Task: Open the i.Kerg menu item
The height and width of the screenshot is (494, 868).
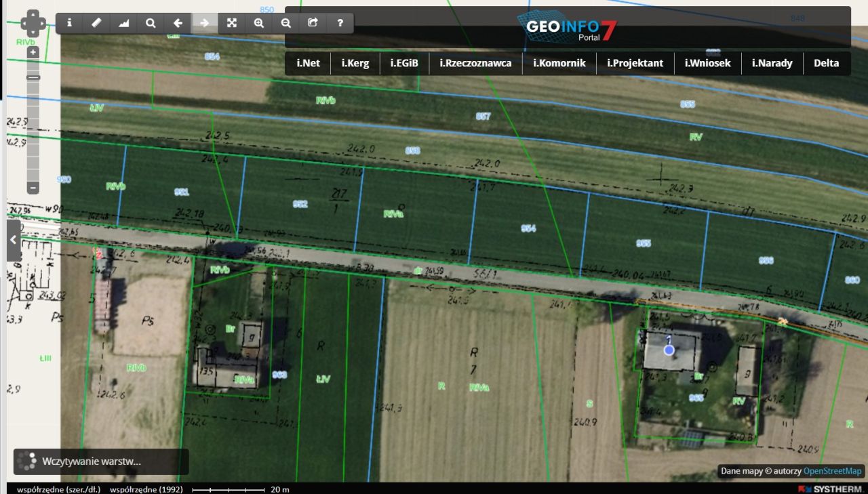Action: coord(355,63)
